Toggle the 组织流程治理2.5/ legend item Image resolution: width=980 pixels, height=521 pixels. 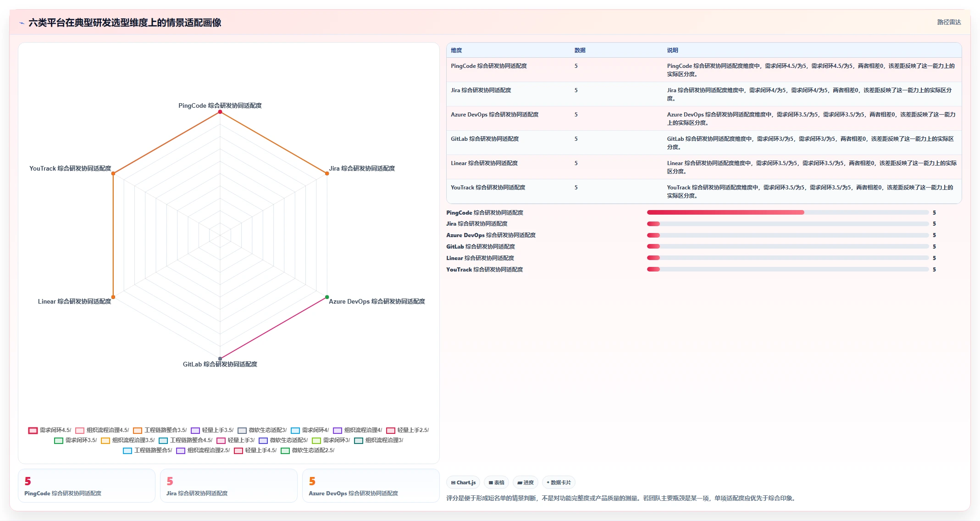tap(203, 450)
